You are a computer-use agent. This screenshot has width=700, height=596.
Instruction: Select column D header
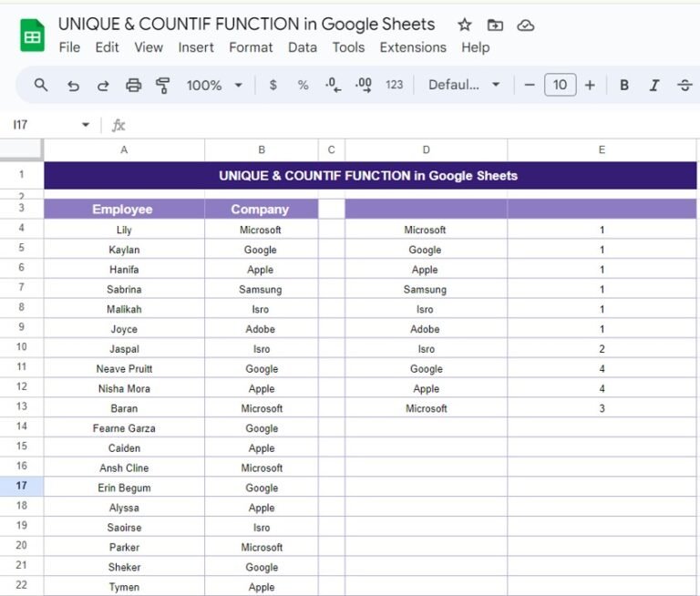pos(427,149)
